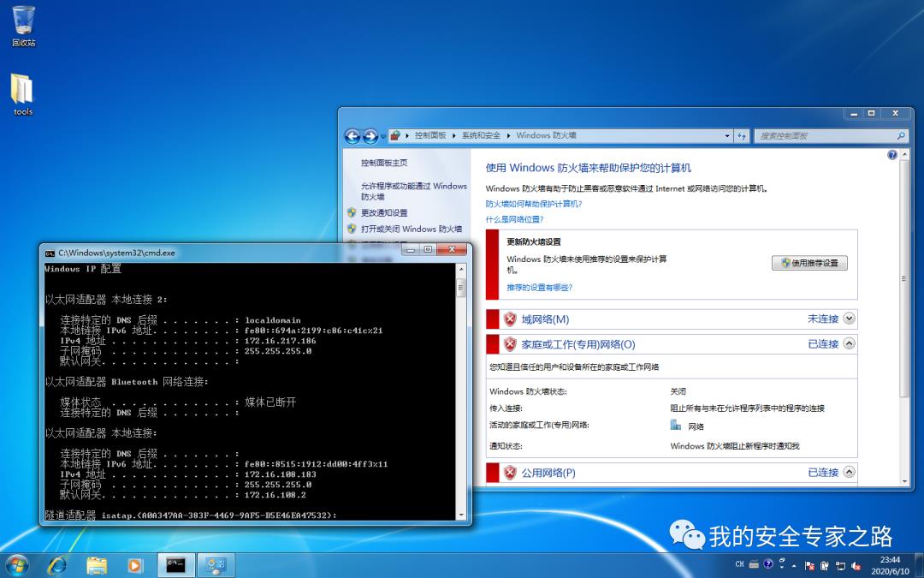Open the firewall help question mark icon
924x578 pixels.
point(892,154)
